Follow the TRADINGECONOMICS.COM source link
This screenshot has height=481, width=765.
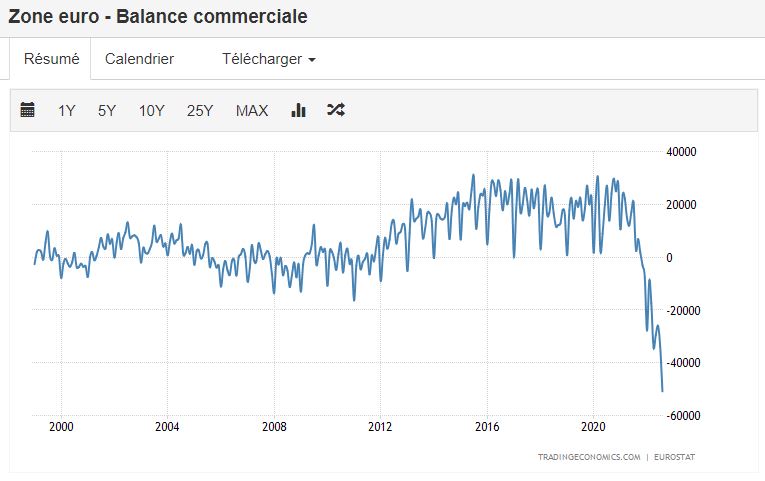[x=587, y=457]
